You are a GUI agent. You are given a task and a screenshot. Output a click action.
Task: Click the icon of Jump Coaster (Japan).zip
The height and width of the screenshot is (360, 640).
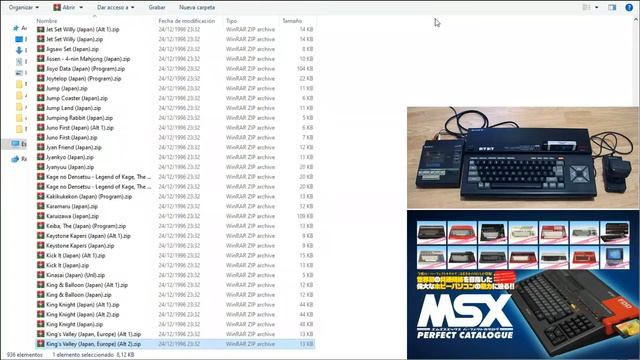[x=40, y=98]
